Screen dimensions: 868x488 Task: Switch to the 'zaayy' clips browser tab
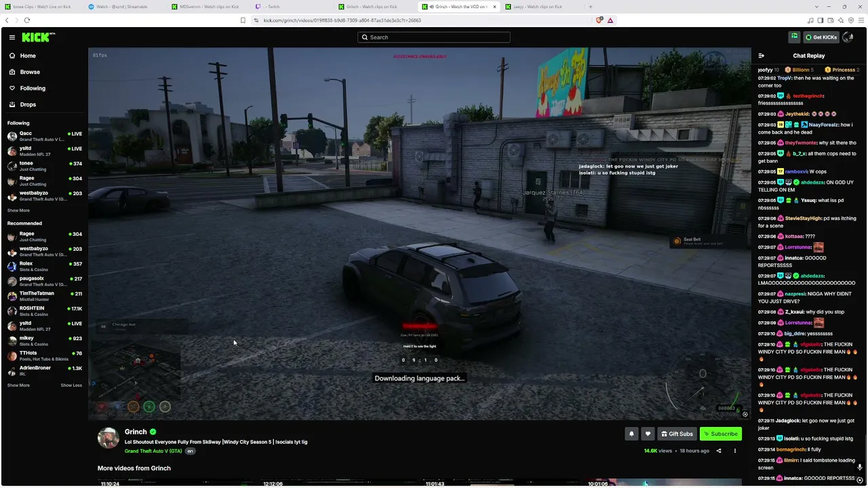click(x=541, y=7)
